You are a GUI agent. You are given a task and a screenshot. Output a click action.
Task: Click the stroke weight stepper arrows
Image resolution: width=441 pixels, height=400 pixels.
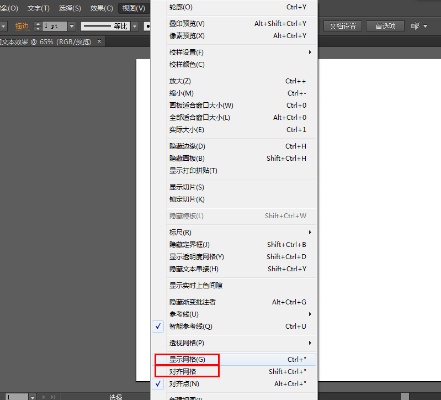click(x=38, y=26)
